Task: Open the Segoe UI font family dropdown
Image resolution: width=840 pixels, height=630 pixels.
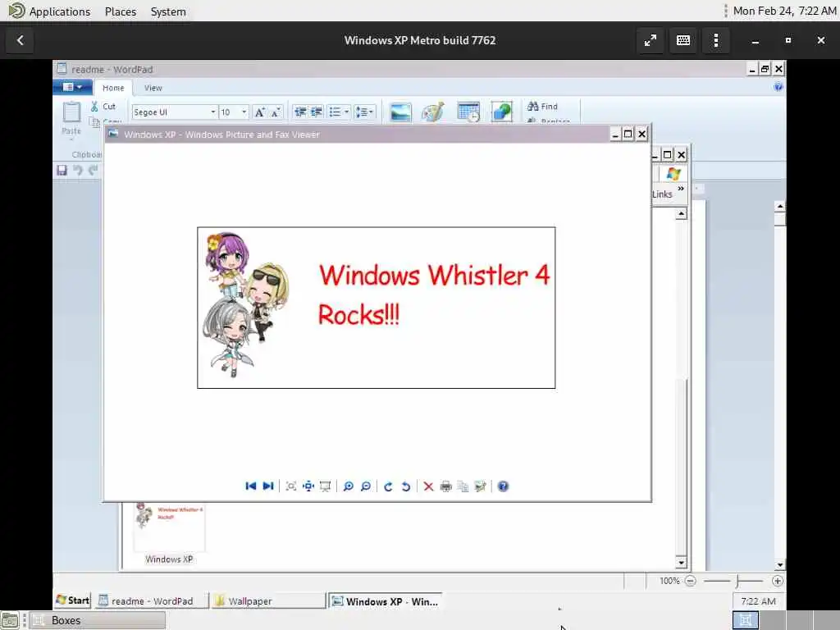Action: pos(212,112)
